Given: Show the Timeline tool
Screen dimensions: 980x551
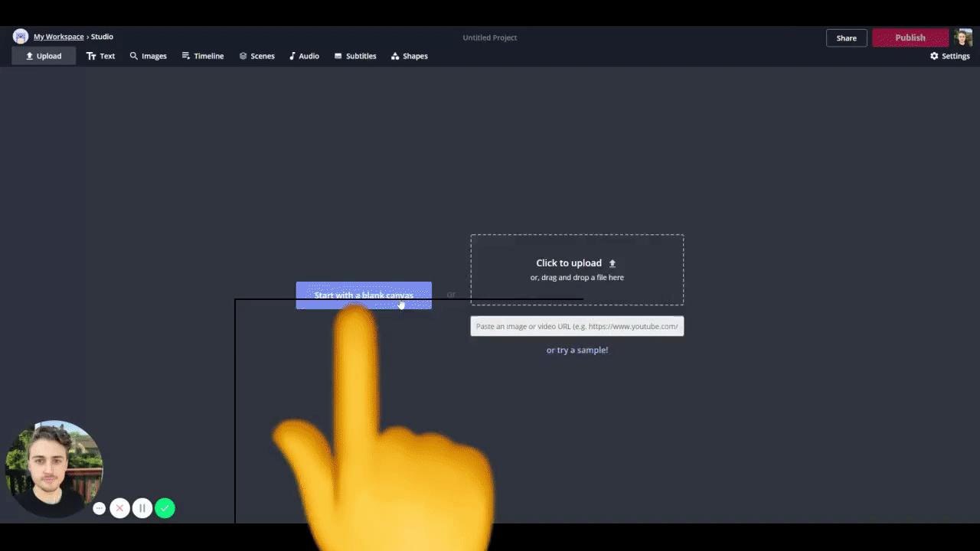Looking at the screenshot, I should (203, 56).
